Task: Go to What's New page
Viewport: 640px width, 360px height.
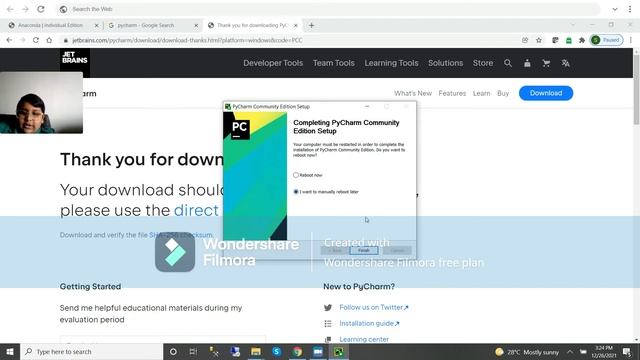Action: tap(413, 93)
